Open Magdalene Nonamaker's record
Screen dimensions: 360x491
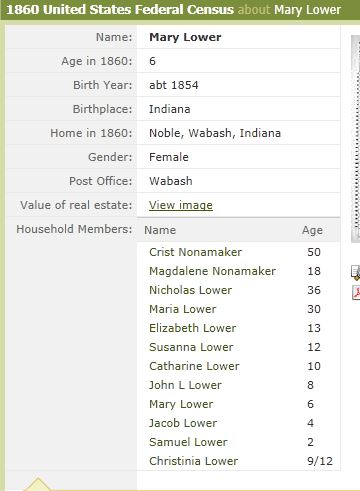pyautogui.click(x=212, y=271)
